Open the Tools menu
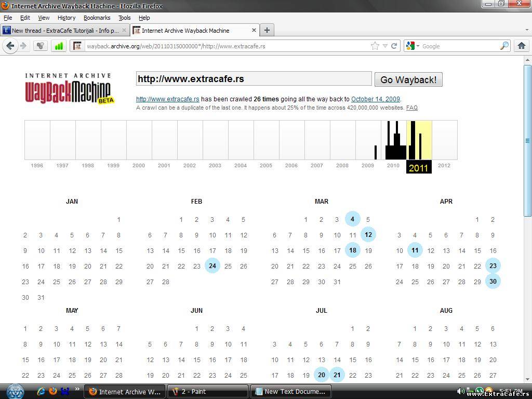 tap(125, 18)
